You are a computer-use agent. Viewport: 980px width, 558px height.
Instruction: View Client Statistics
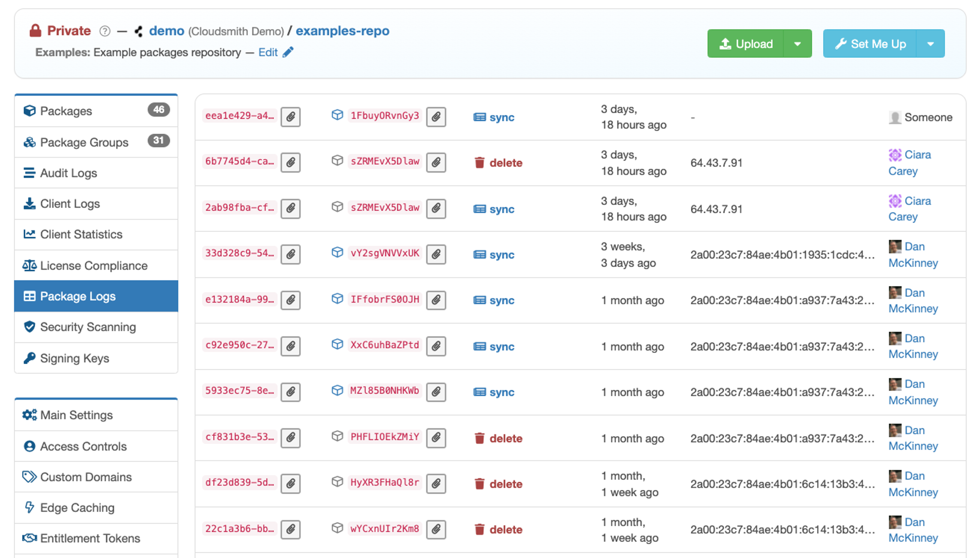(96, 234)
